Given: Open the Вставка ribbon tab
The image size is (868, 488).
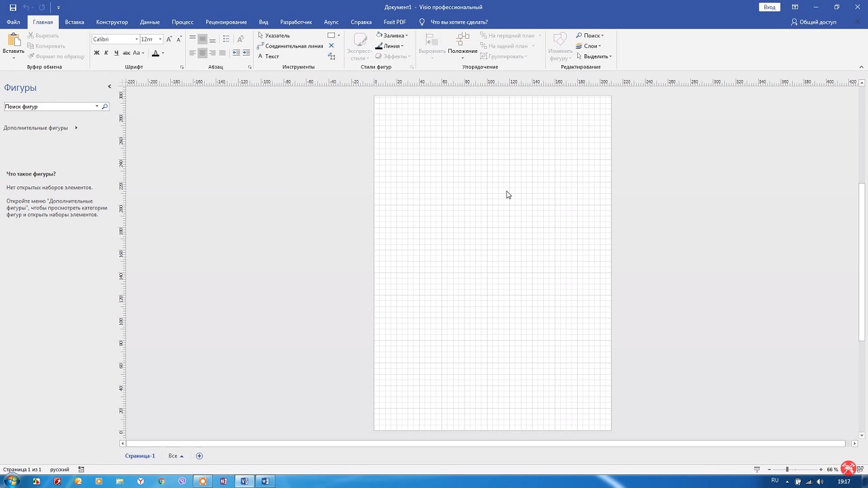Looking at the screenshot, I should 75,22.
